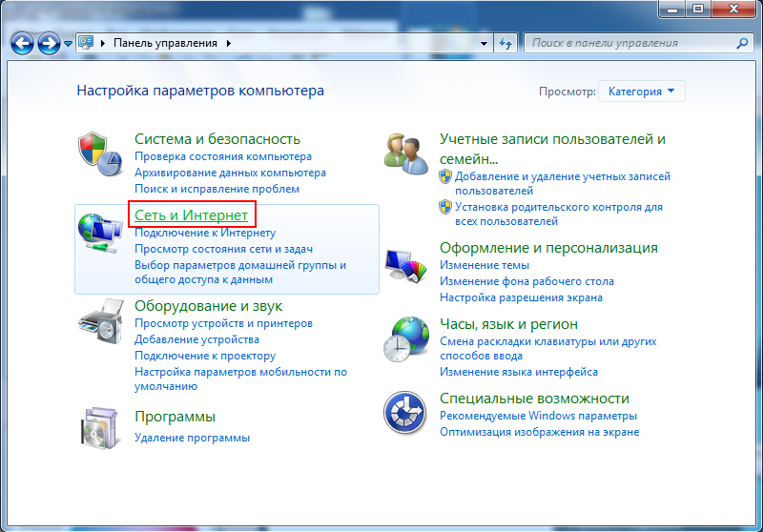Open the Appearance and Personalization monitor icon
Screen dimensions: 763x532
point(406,266)
